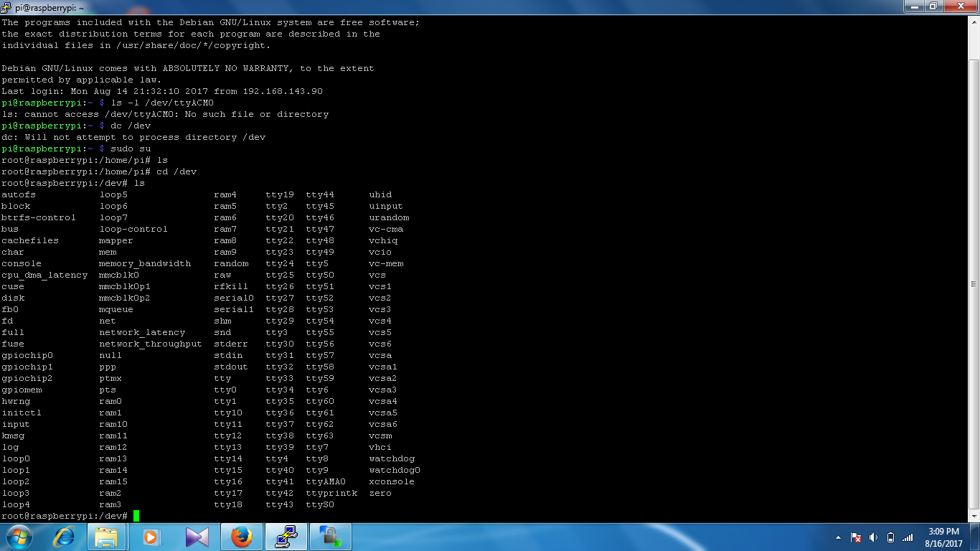Click the terminal scrollbar down arrow

[974, 516]
